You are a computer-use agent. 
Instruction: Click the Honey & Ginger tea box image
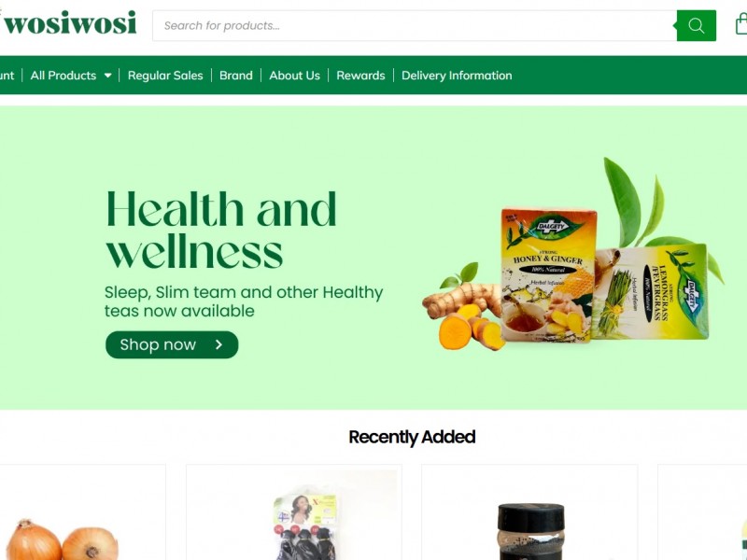[548, 274]
